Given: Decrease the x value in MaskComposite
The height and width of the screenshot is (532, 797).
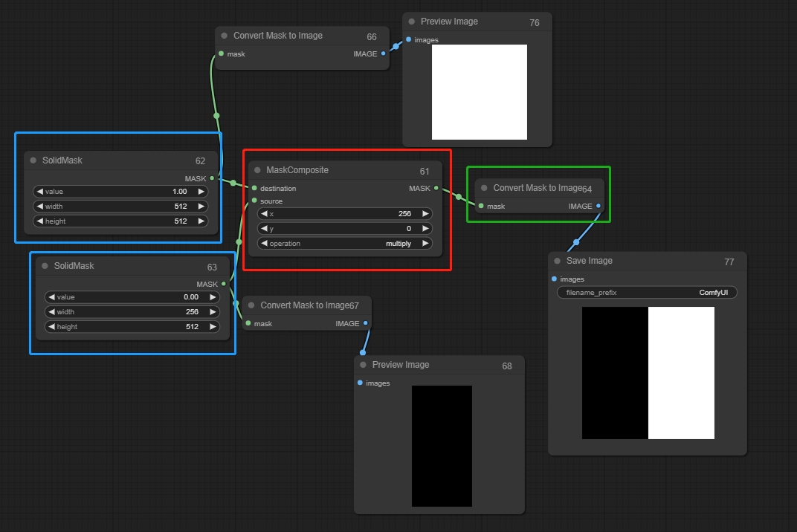Looking at the screenshot, I should 264,214.
